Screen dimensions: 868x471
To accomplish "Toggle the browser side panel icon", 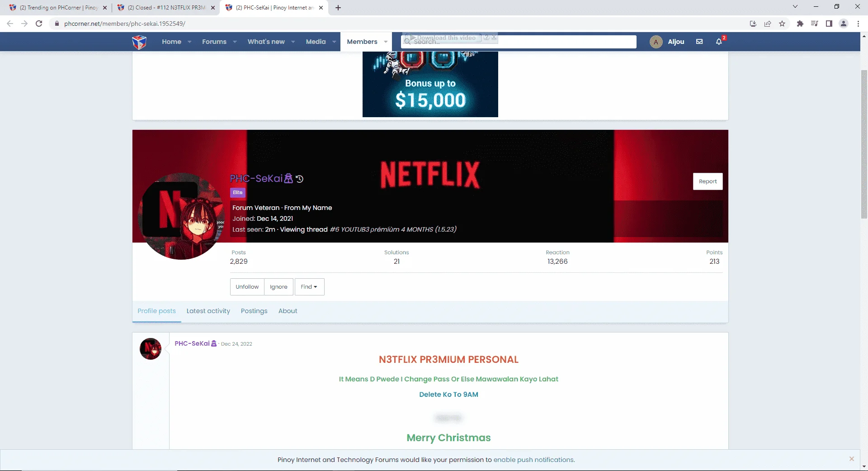I will tap(829, 24).
